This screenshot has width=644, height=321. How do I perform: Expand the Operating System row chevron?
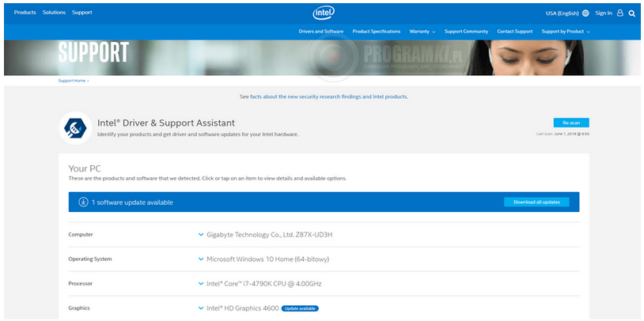(201, 259)
